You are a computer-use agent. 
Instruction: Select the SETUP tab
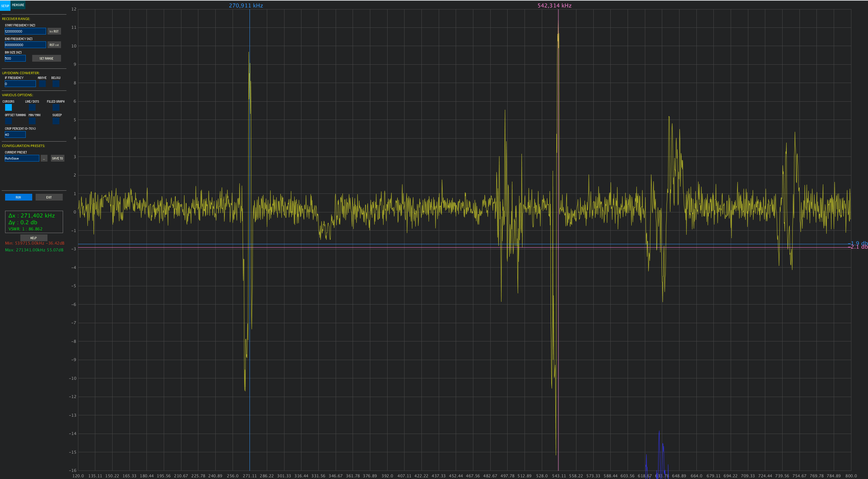tap(5, 6)
